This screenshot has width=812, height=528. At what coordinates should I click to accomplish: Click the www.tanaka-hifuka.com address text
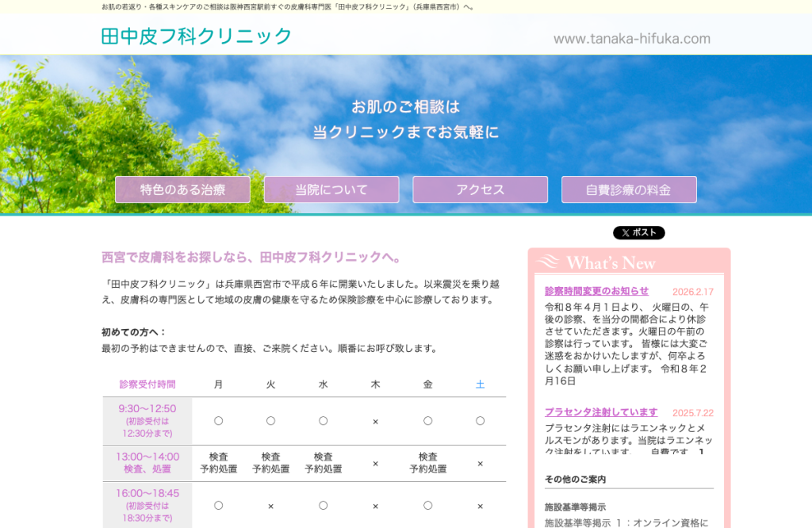click(x=632, y=39)
